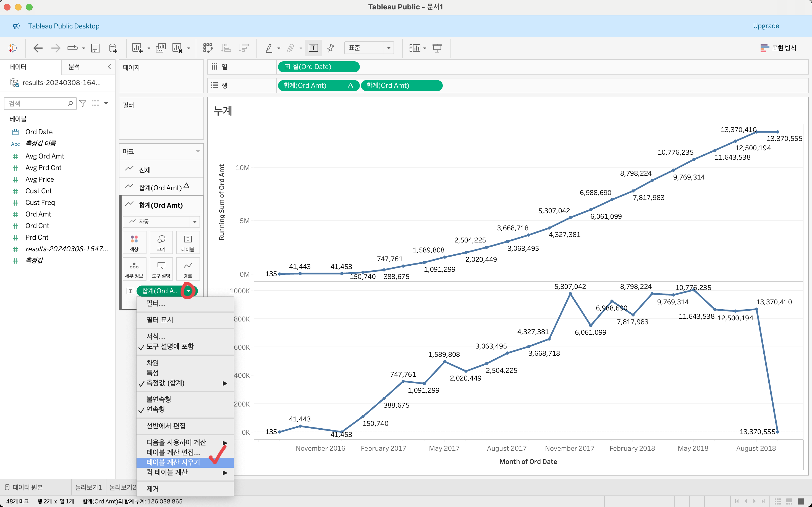Select the '불연속형' discrete option

(x=158, y=399)
